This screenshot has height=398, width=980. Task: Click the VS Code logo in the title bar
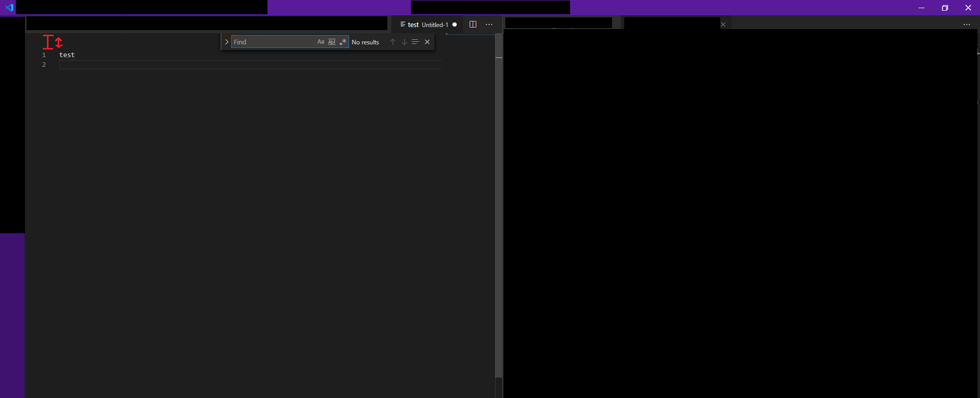tap(9, 8)
